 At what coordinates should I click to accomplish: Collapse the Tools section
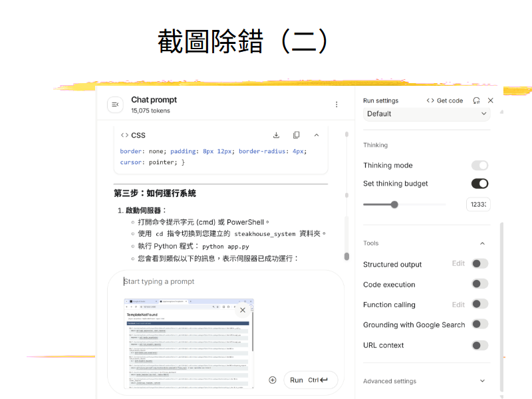pyautogui.click(x=482, y=243)
